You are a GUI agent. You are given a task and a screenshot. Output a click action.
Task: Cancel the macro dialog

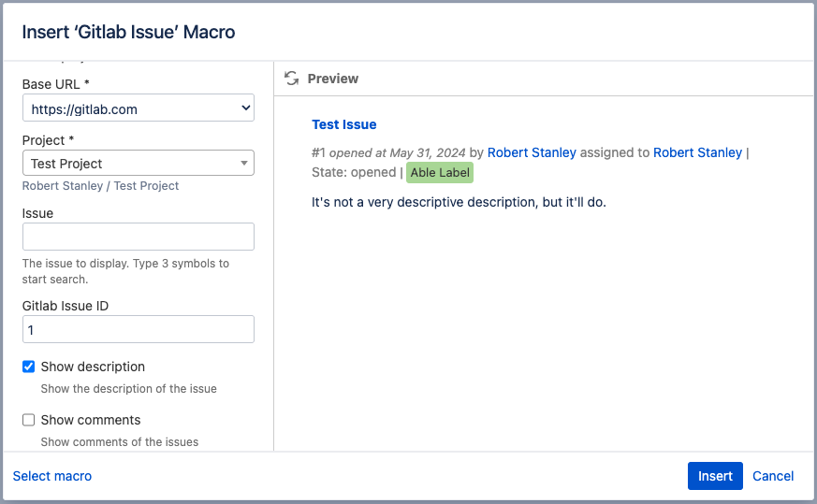coord(773,476)
